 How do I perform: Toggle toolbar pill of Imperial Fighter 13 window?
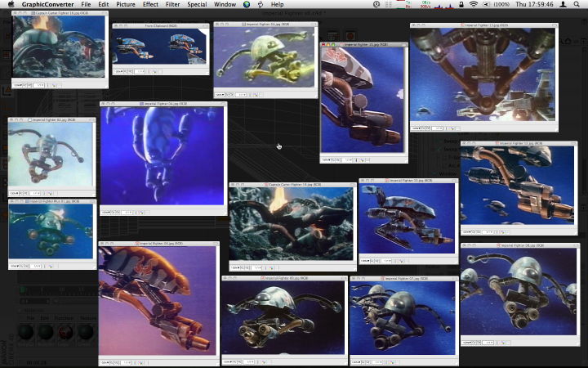(555, 25)
